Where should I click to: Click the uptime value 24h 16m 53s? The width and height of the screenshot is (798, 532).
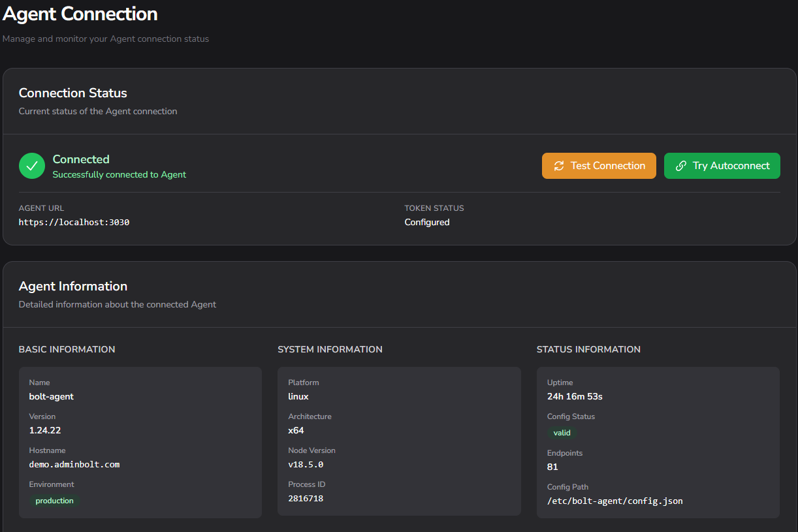(x=575, y=396)
